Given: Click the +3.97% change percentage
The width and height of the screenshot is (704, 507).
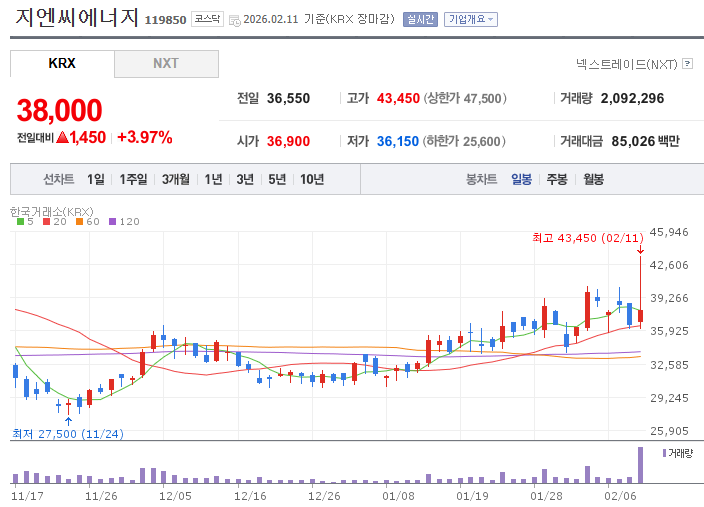Looking at the screenshot, I should point(145,137).
